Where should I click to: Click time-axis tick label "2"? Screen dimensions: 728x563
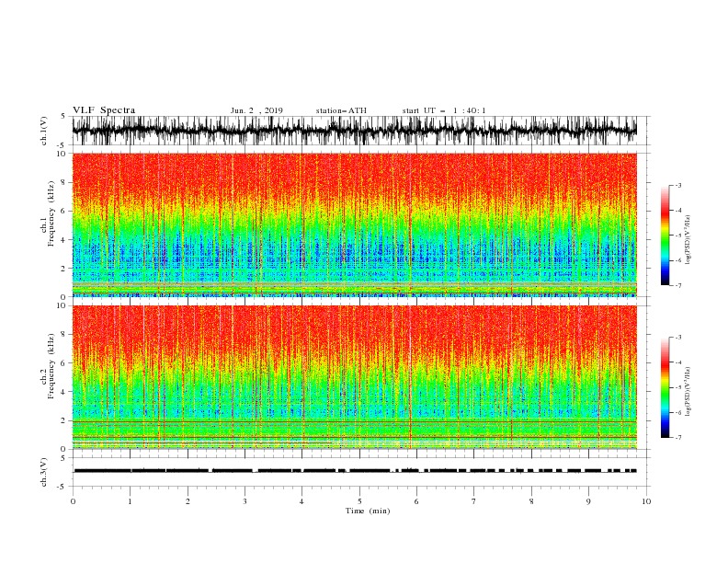pyautogui.click(x=188, y=501)
